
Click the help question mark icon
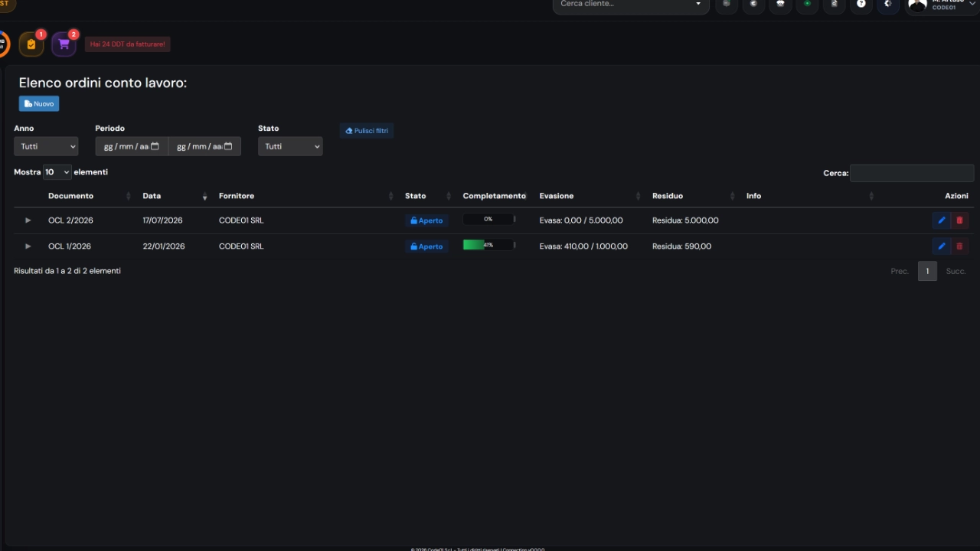861,4
